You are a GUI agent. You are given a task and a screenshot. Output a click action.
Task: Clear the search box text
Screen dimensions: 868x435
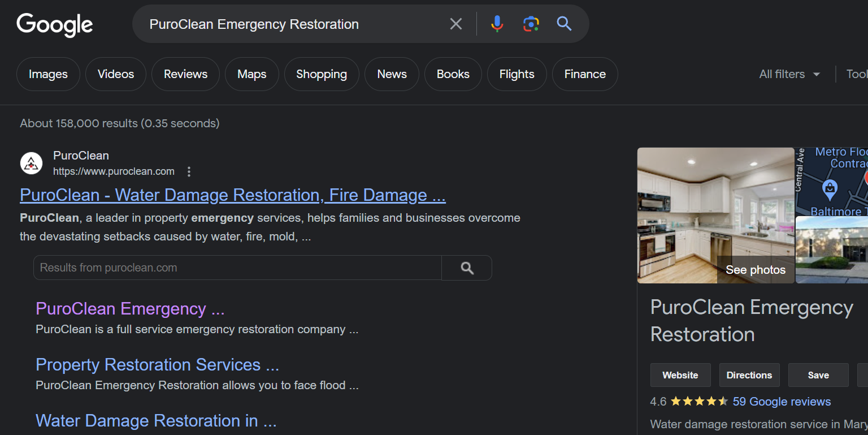pyautogui.click(x=455, y=24)
